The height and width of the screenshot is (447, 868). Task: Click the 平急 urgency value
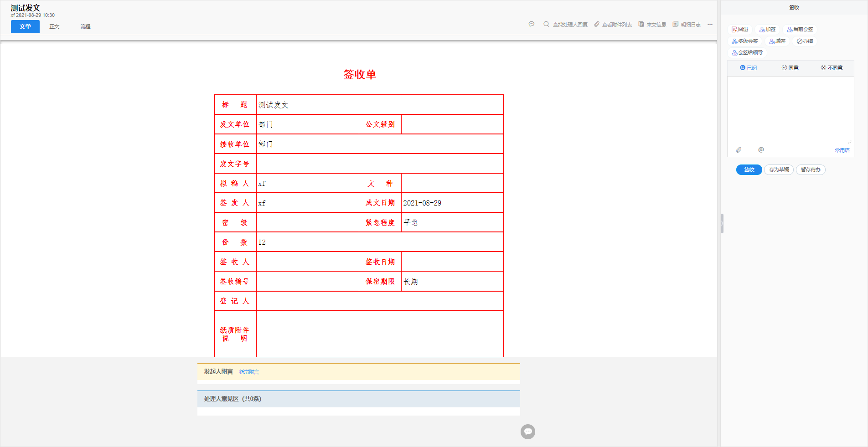pos(411,223)
